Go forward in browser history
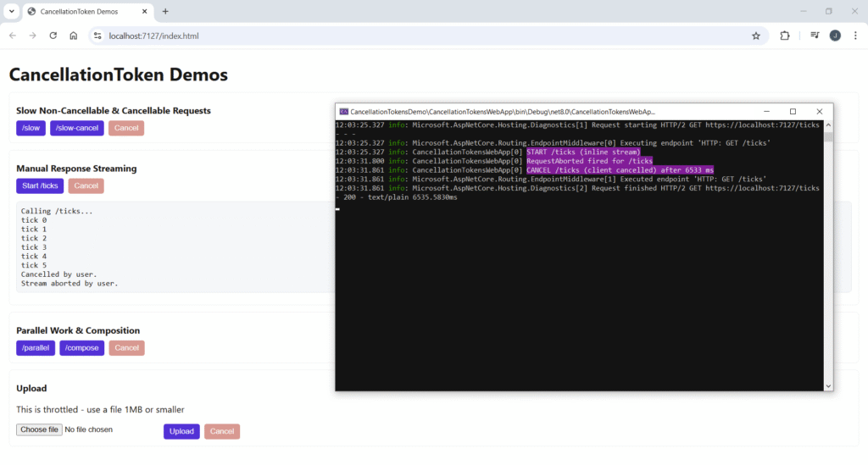Screen dimensions: 868x465 [x=33, y=36]
